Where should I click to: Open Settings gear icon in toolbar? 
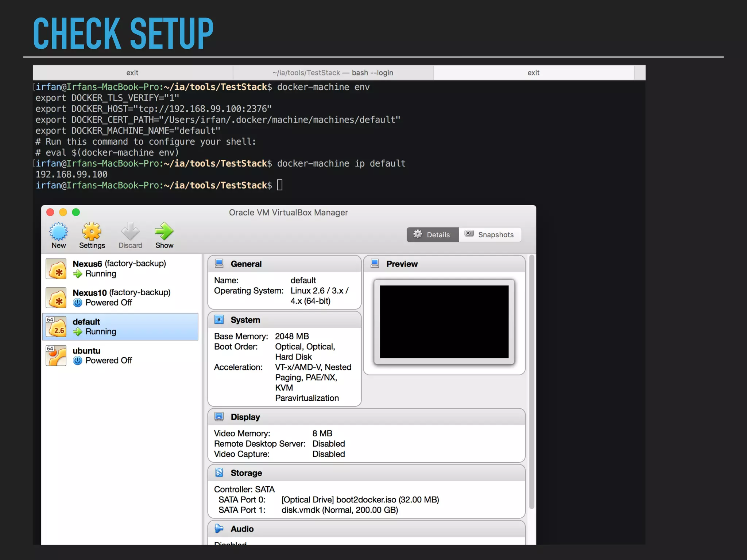click(92, 232)
